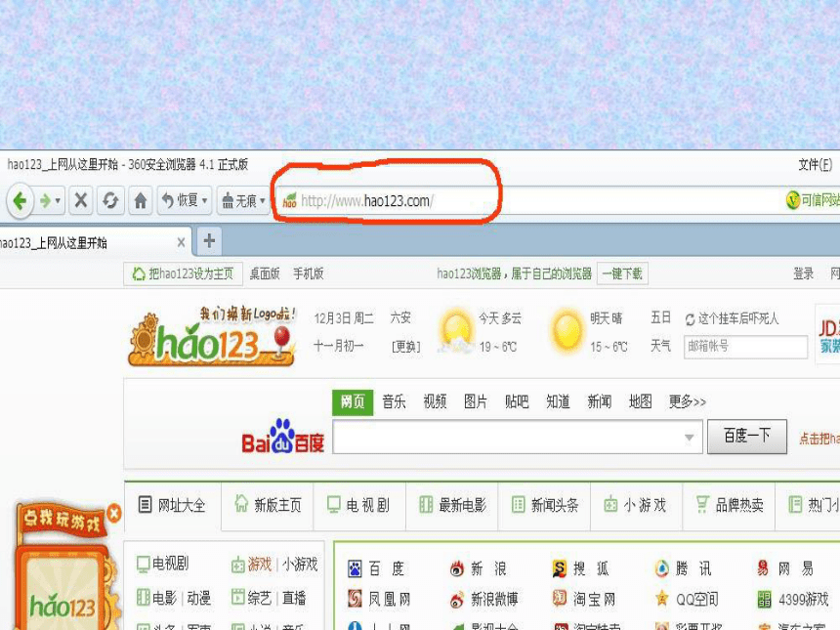Click the hao123 favicon in address bar
This screenshot has height=630, width=840.
tap(289, 201)
